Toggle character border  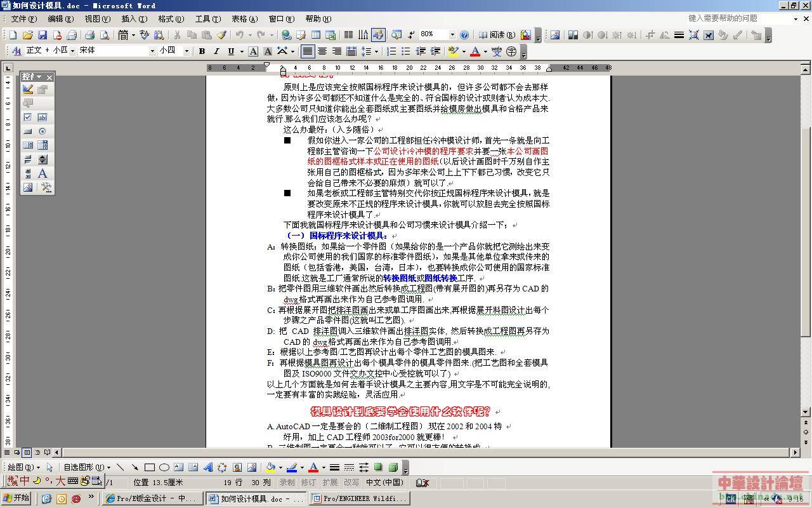click(x=253, y=51)
